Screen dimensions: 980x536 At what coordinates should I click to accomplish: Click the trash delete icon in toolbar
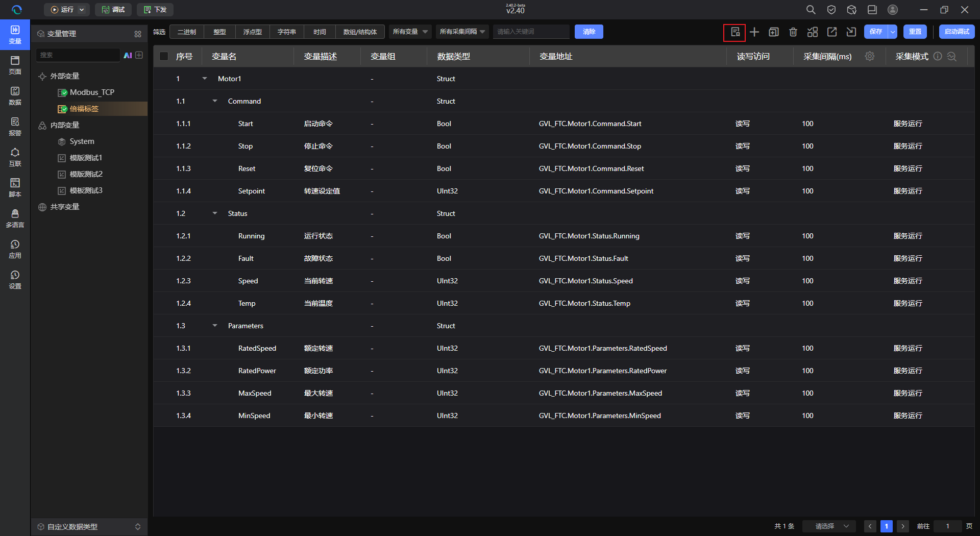(x=793, y=32)
